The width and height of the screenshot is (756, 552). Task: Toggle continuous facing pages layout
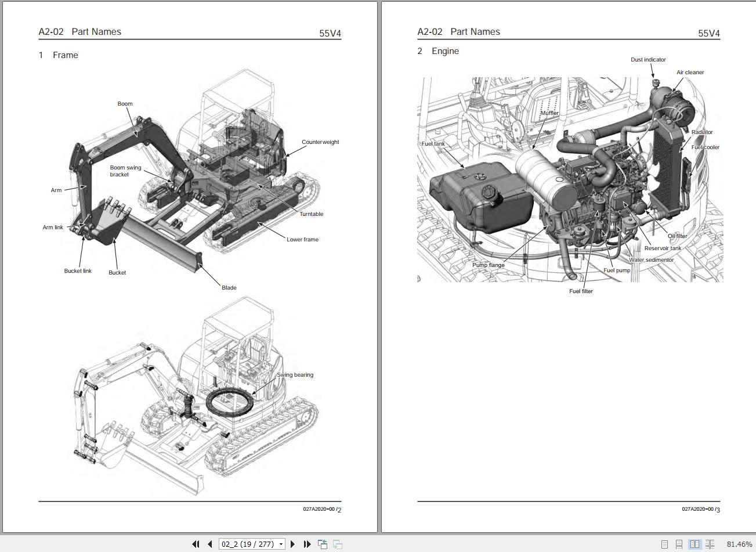[710, 544]
